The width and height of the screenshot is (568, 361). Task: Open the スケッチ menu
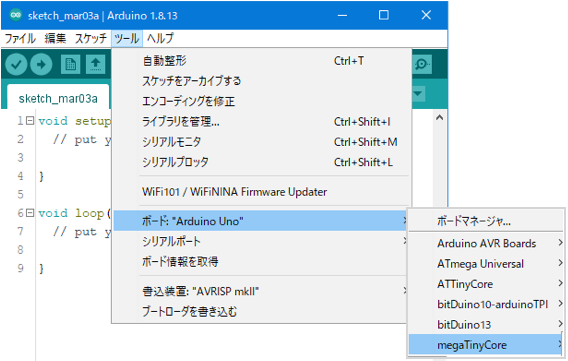pyautogui.click(x=91, y=38)
